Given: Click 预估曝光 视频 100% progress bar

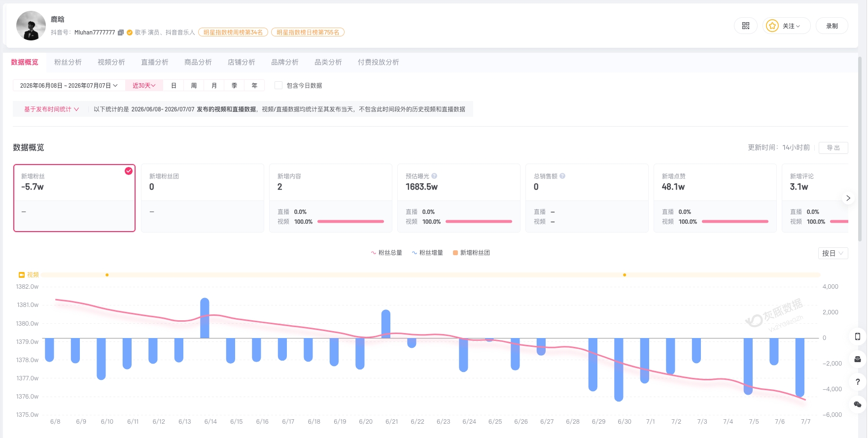Looking at the screenshot, I should (x=479, y=222).
